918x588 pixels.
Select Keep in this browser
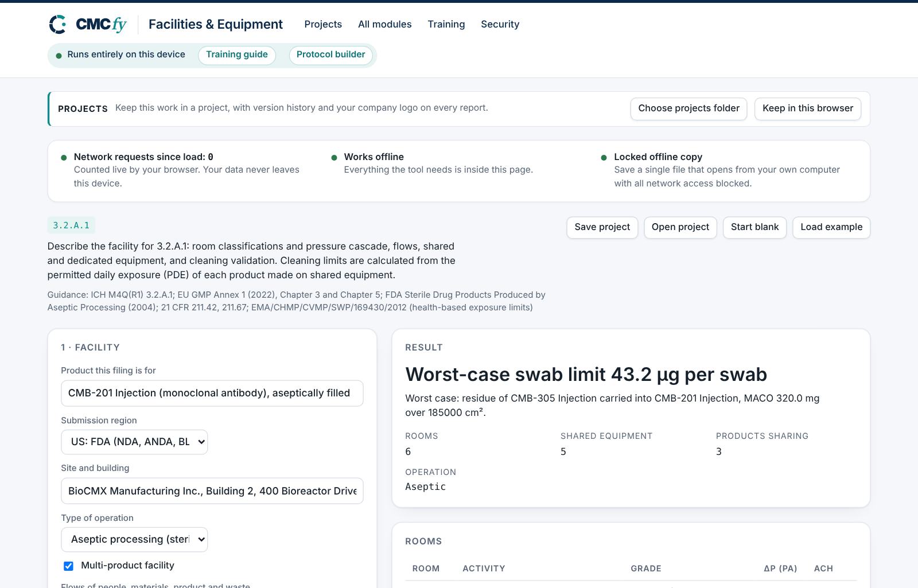tap(808, 109)
